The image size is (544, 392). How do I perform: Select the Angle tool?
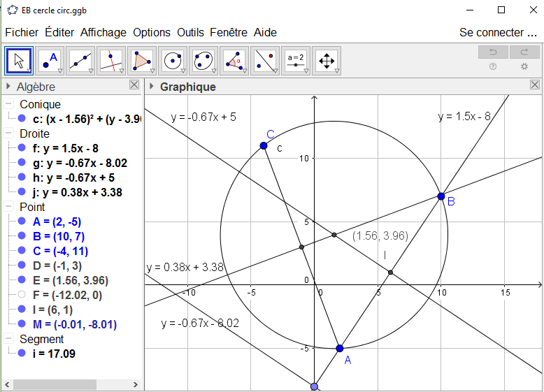click(x=234, y=61)
